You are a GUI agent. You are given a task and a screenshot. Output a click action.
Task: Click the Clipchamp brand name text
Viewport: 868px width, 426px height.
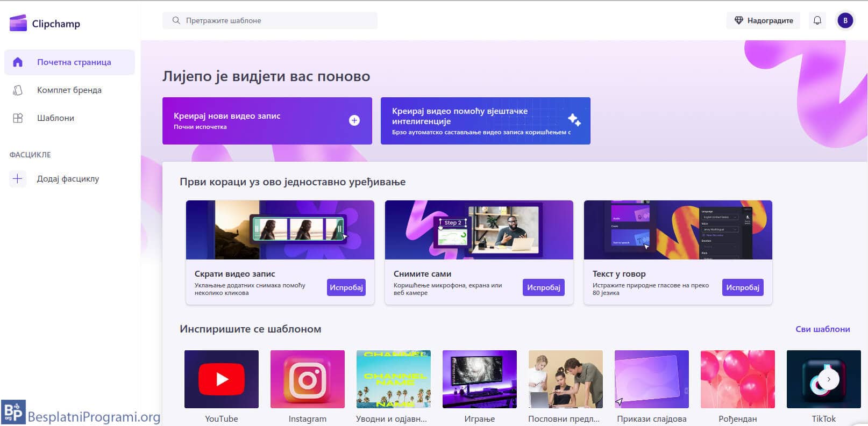(56, 24)
